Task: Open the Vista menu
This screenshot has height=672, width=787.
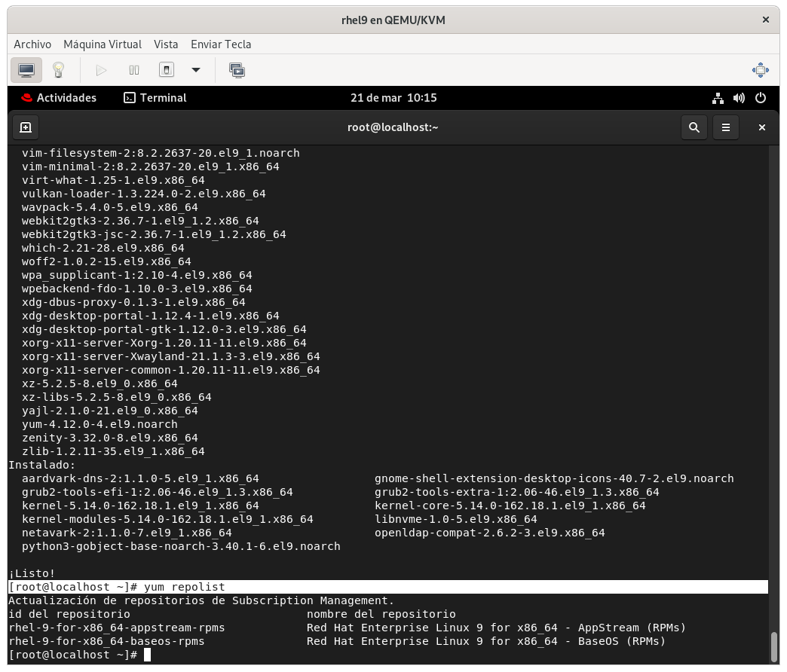Action: pos(166,44)
